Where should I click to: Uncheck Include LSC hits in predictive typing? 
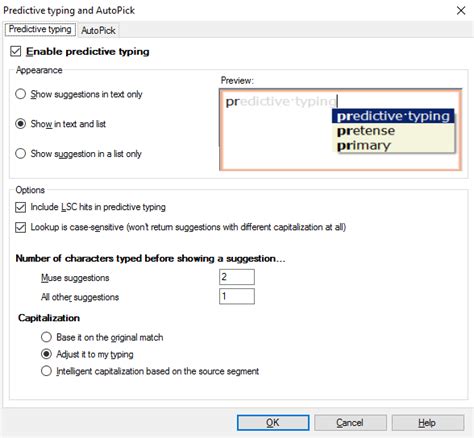point(20,207)
